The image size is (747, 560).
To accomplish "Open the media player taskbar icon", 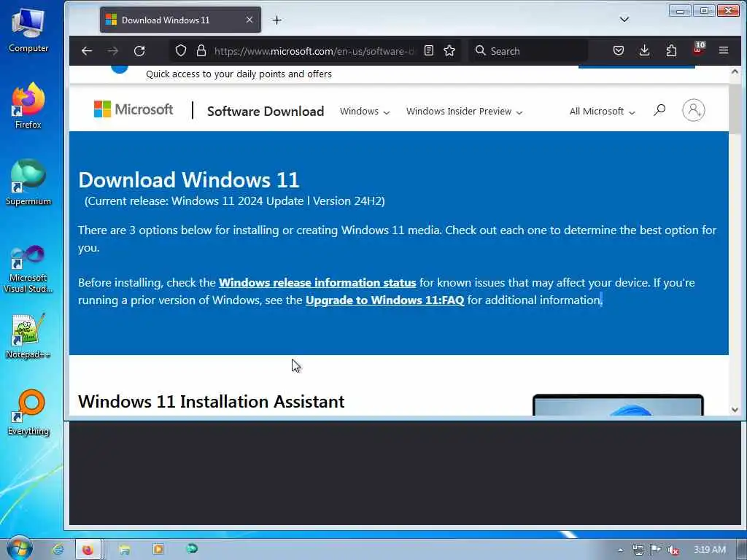I will [x=158, y=549].
